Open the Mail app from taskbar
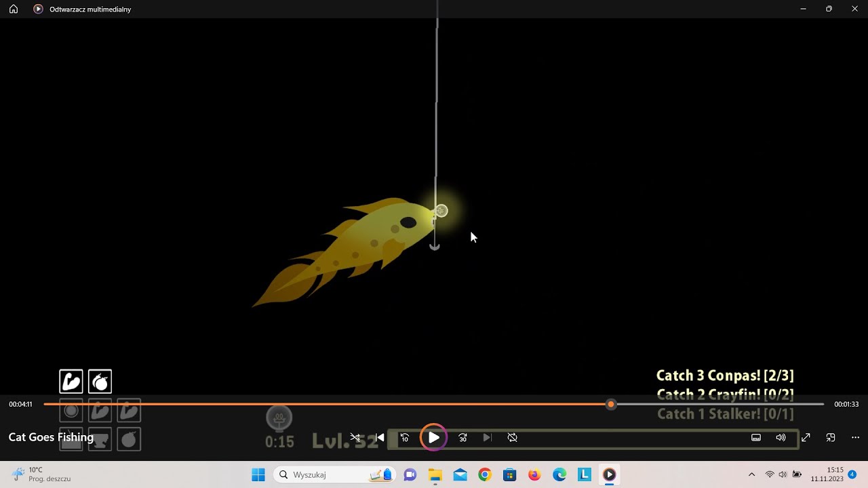Viewport: 868px width, 488px height. pos(460,474)
